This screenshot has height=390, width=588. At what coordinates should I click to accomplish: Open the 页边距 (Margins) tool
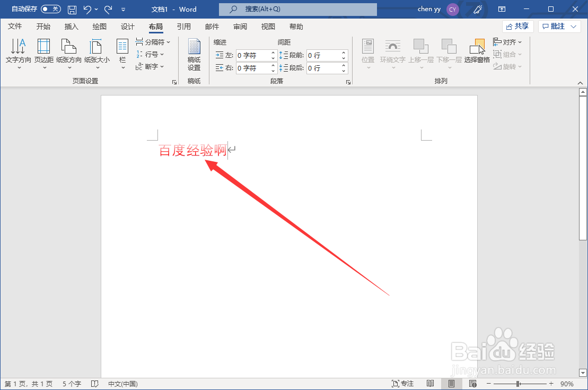[44, 53]
